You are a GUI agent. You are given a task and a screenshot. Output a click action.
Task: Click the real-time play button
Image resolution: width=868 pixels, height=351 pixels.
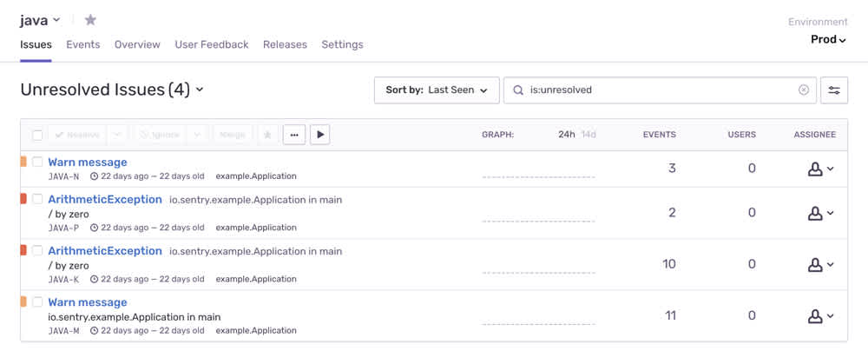click(x=320, y=135)
